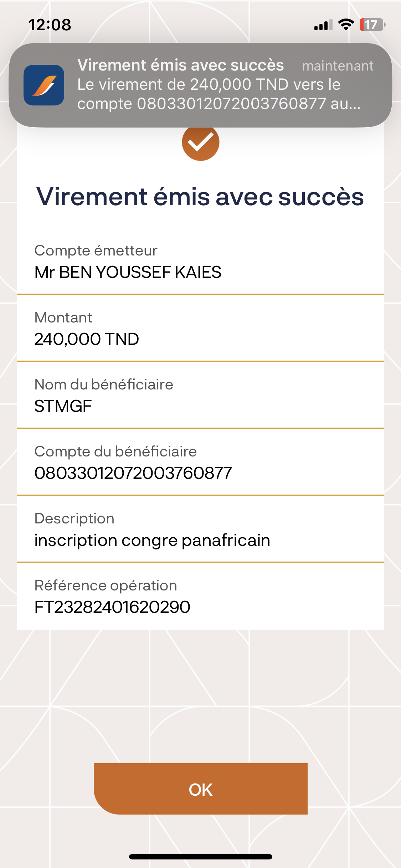Screen dimensions: 401x868
Task: Select the beneficiary name STMGF
Action: coord(63,406)
